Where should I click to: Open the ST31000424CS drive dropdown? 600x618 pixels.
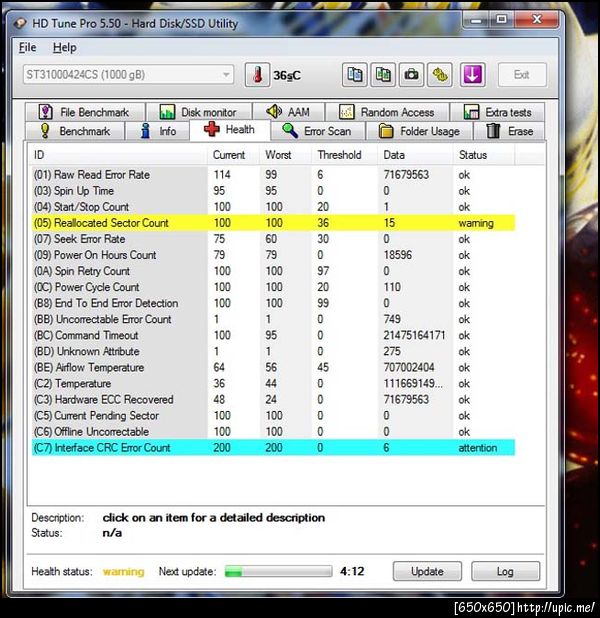tap(128, 74)
